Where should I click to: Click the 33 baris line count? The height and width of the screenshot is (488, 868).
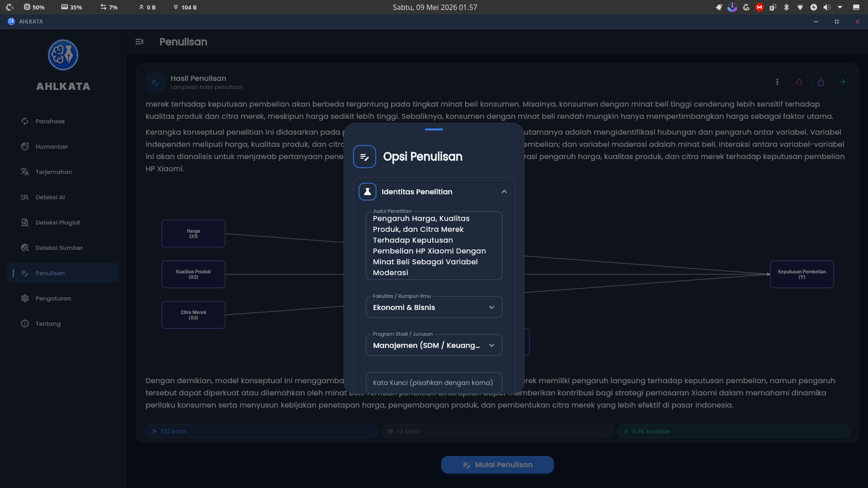tap(497, 432)
